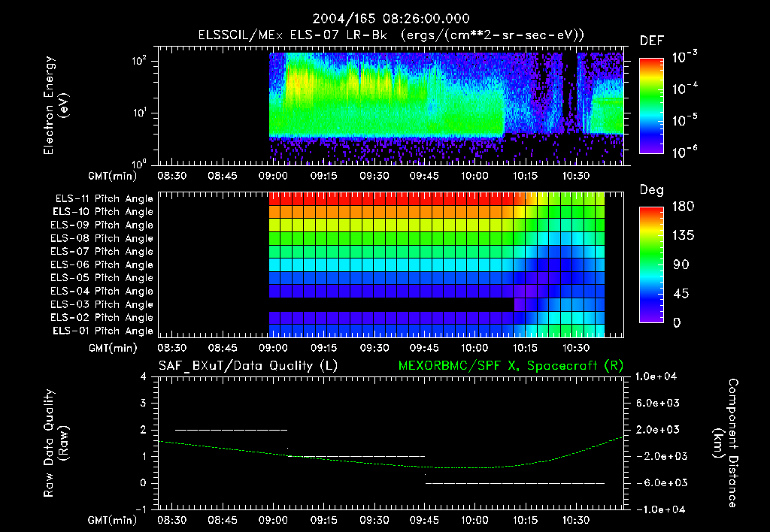
Task: Click the data quality line segment at level 1
Action: coord(356,456)
